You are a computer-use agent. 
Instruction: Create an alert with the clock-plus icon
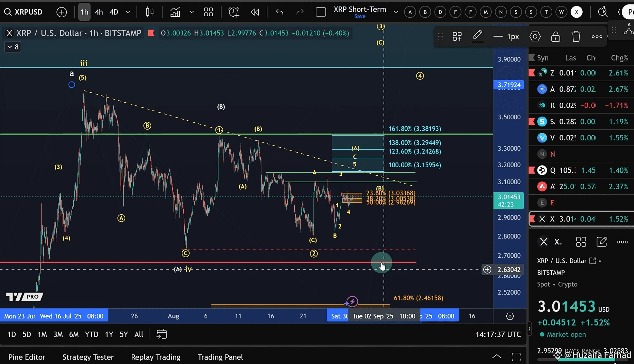tap(234, 12)
